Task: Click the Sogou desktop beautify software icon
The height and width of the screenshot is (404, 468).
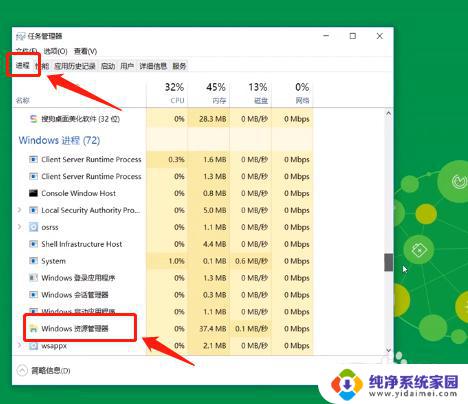Action: click(x=33, y=119)
